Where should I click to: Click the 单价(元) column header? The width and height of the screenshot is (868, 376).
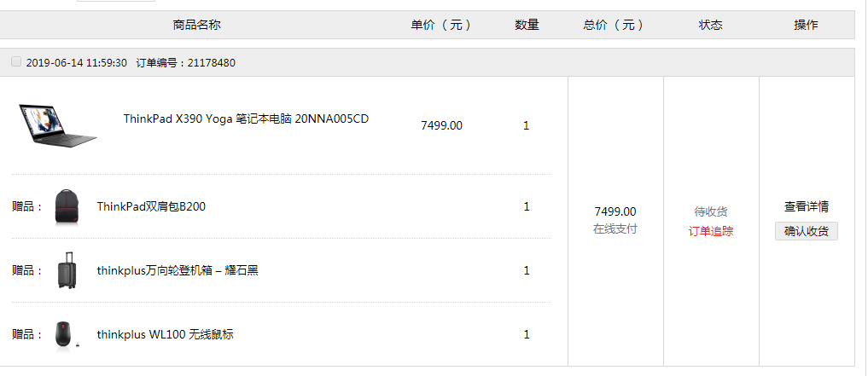(441, 25)
